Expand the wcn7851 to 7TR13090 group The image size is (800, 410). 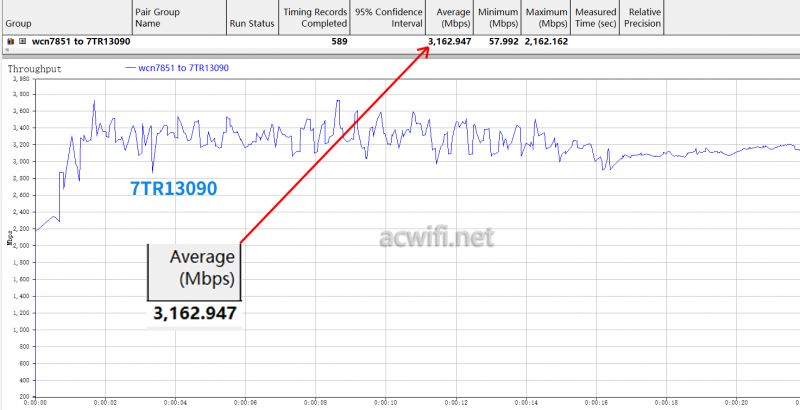pos(22,42)
